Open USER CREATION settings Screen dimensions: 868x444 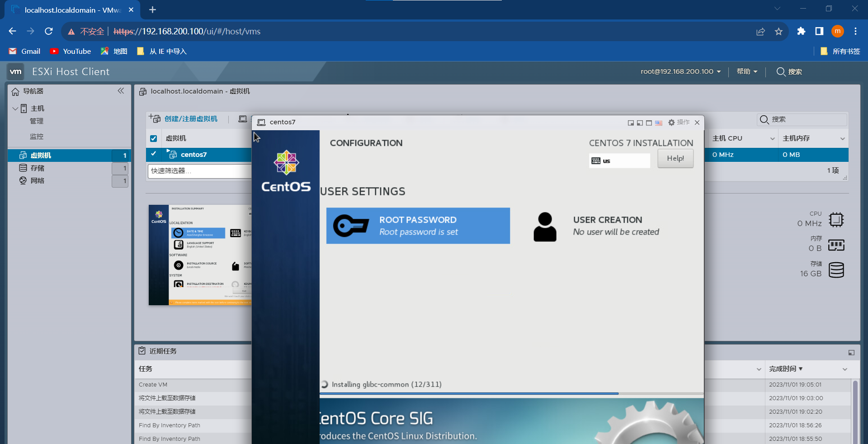click(596, 226)
